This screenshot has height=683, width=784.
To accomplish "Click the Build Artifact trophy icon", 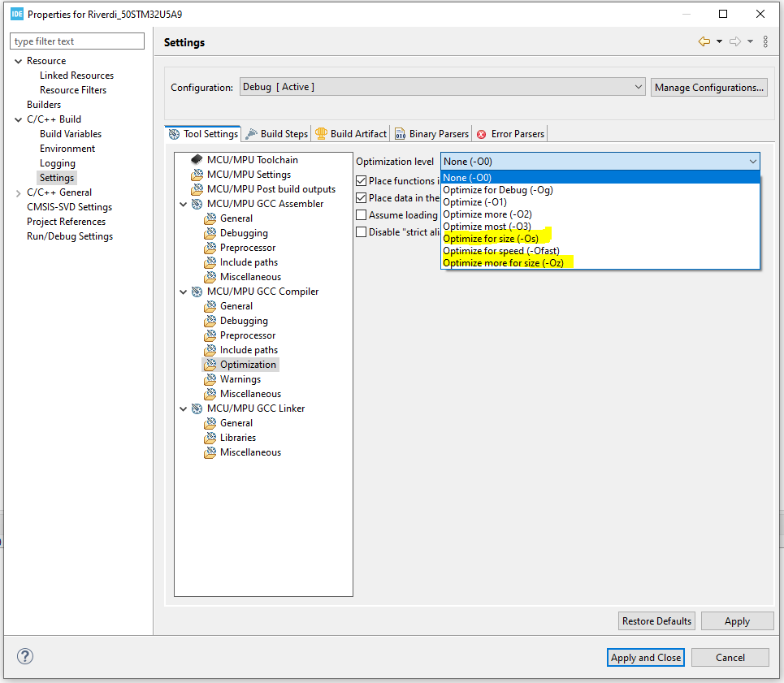I will point(321,133).
